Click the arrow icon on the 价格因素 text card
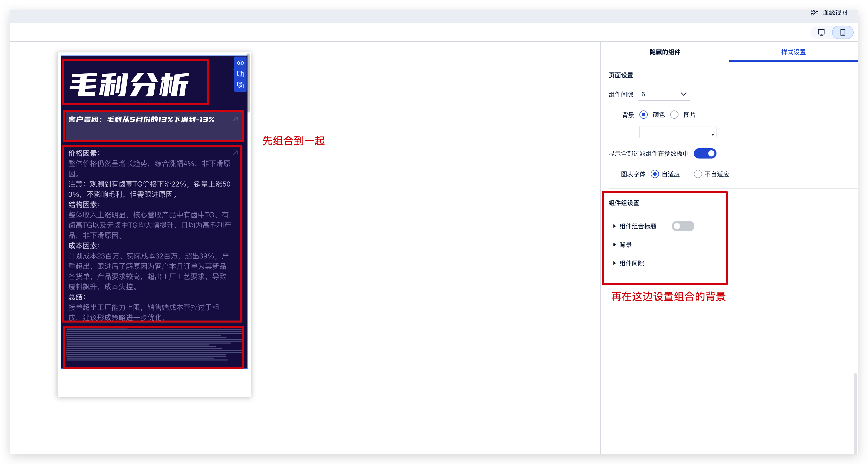868x464 pixels. (x=235, y=153)
